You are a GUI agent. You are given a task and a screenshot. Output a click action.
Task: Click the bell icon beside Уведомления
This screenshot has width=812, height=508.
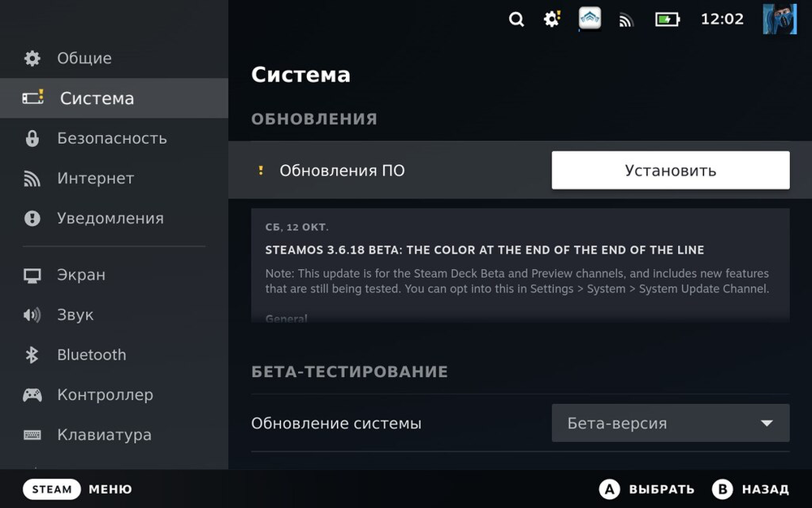[x=32, y=218]
